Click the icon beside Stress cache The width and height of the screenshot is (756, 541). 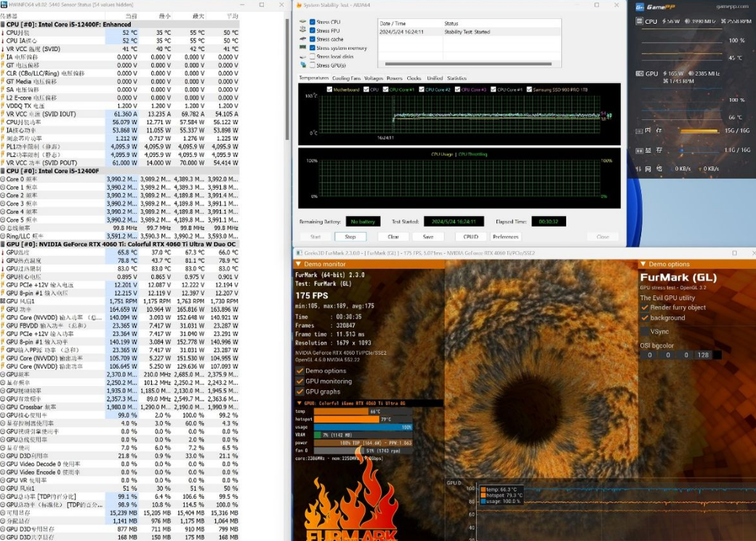(x=303, y=39)
